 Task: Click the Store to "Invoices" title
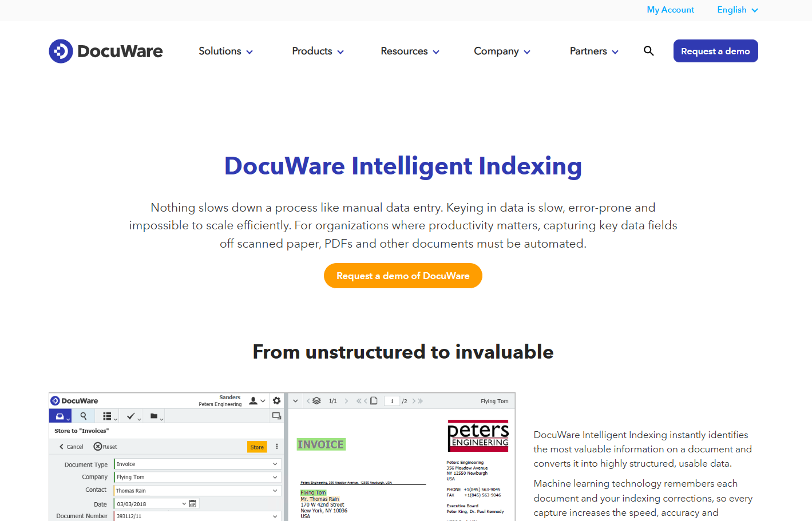[x=81, y=431]
